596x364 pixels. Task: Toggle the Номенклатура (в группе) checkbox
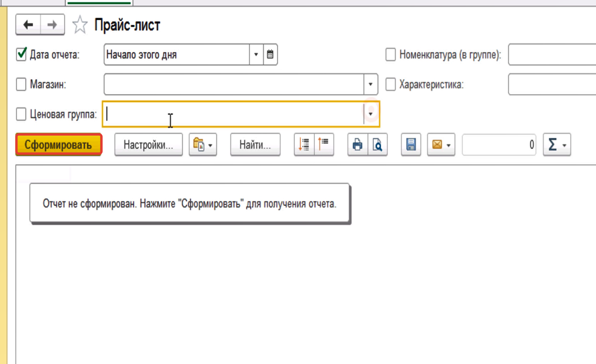390,55
